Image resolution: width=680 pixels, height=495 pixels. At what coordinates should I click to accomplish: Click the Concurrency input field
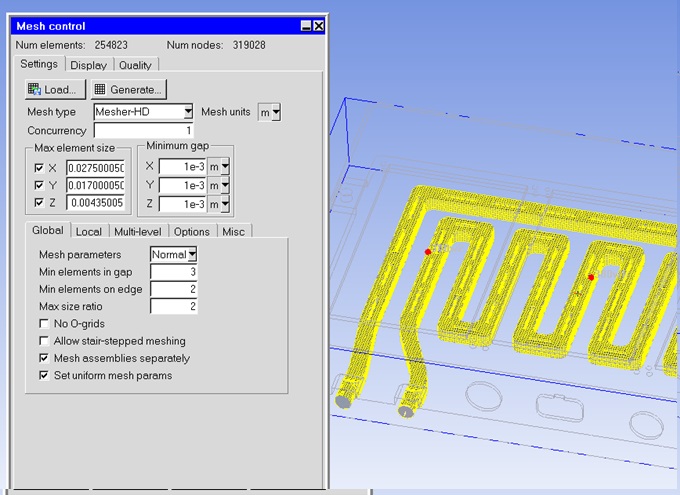(x=143, y=131)
